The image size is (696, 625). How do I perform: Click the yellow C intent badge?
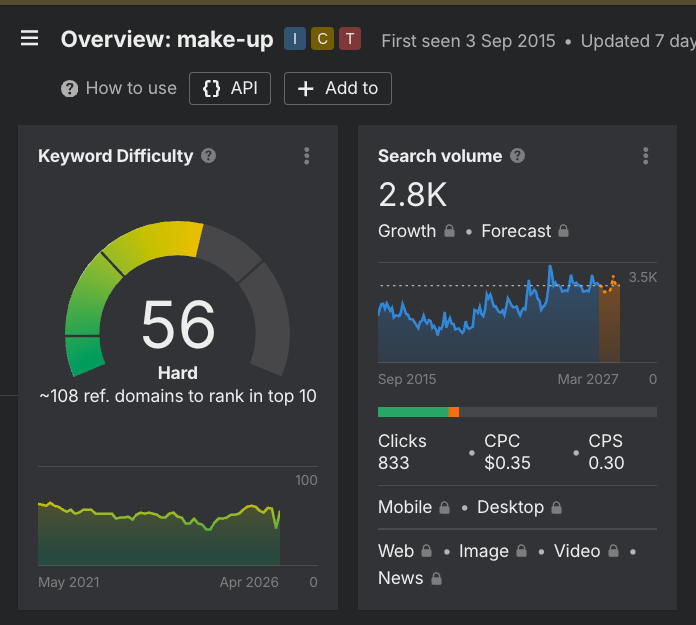[322, 39]
